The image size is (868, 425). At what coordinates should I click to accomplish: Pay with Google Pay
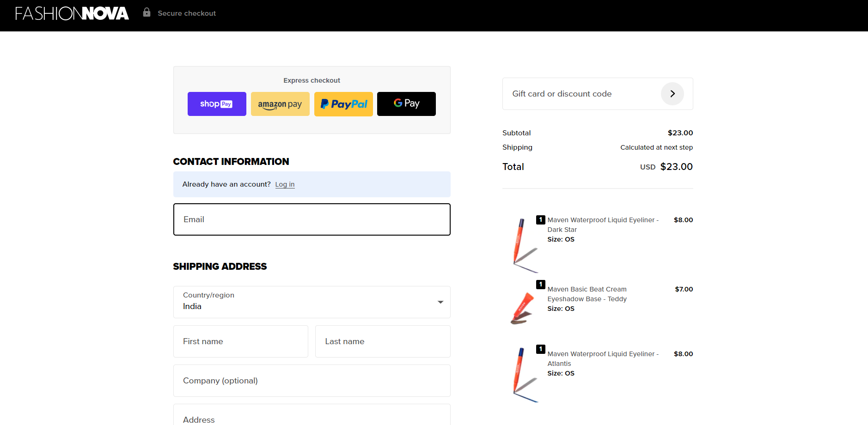[x=406, y=103]
